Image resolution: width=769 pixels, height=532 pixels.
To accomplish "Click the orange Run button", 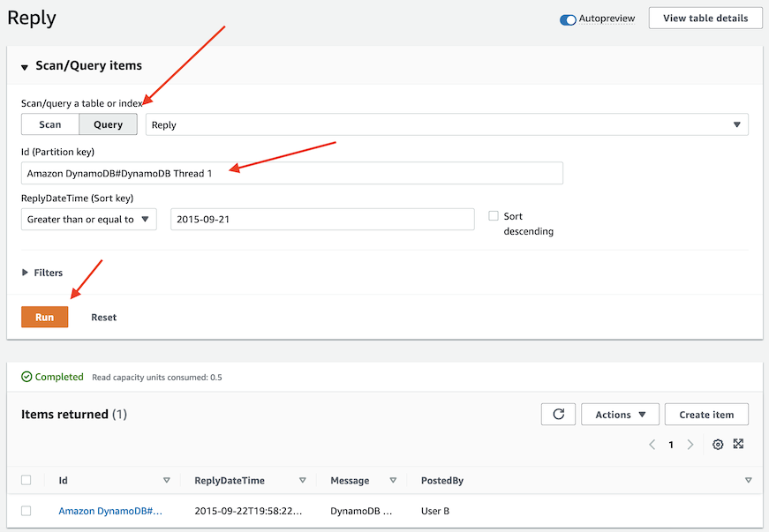I will [x=45, y=317].
